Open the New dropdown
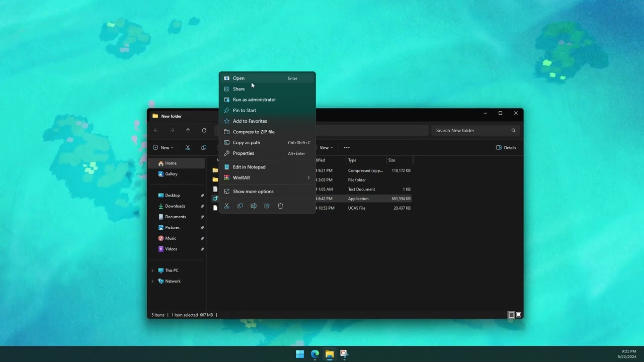Screen dimensions: 644x362 click(x=163, y=148)
